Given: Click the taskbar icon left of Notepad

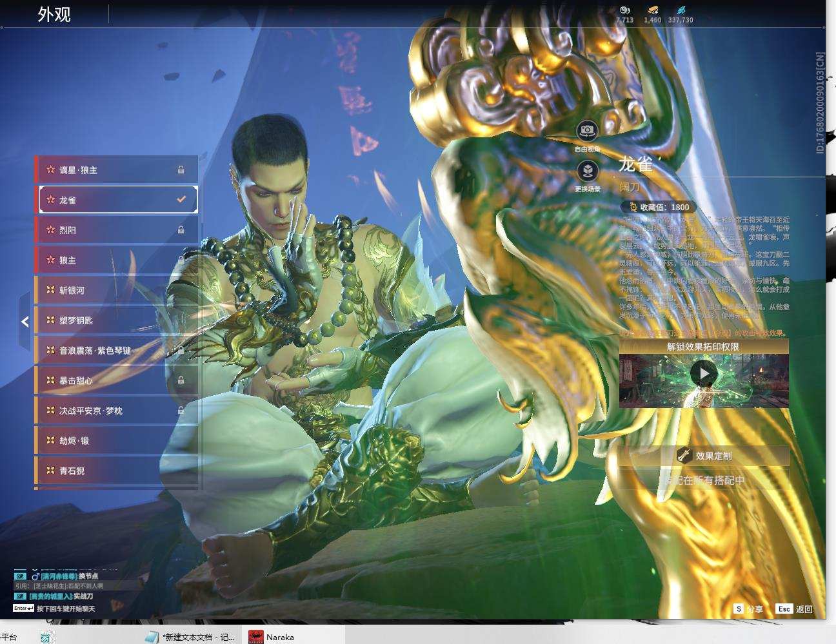Looking at the screenshot, I should click(47, 637).
